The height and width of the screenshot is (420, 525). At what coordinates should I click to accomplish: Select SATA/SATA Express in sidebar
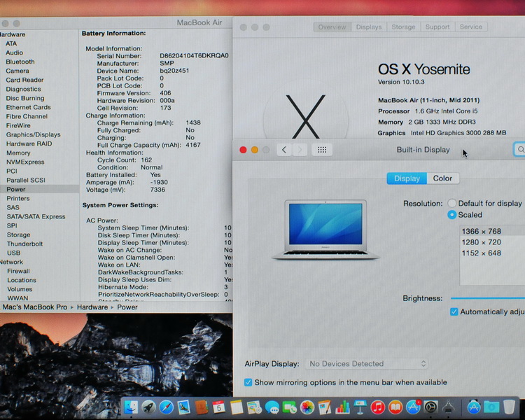(36, 216)
